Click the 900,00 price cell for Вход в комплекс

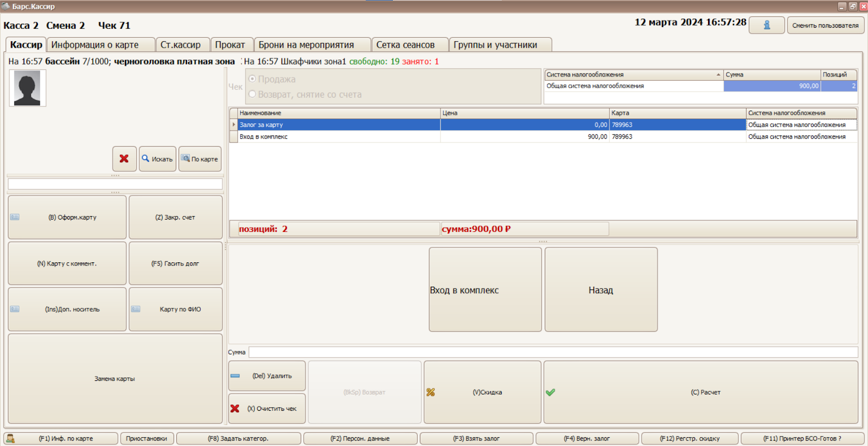click(525, 137)
